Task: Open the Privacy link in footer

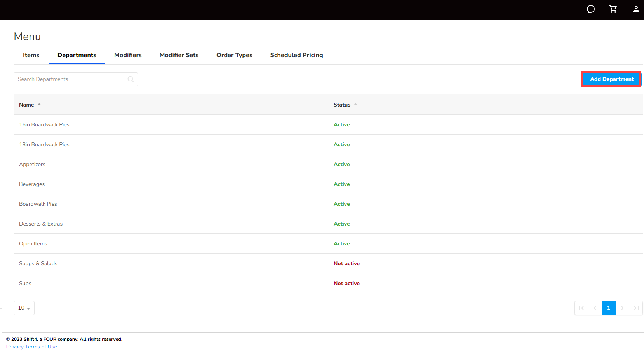Action: pyautogui.click(x=15, y=347)
